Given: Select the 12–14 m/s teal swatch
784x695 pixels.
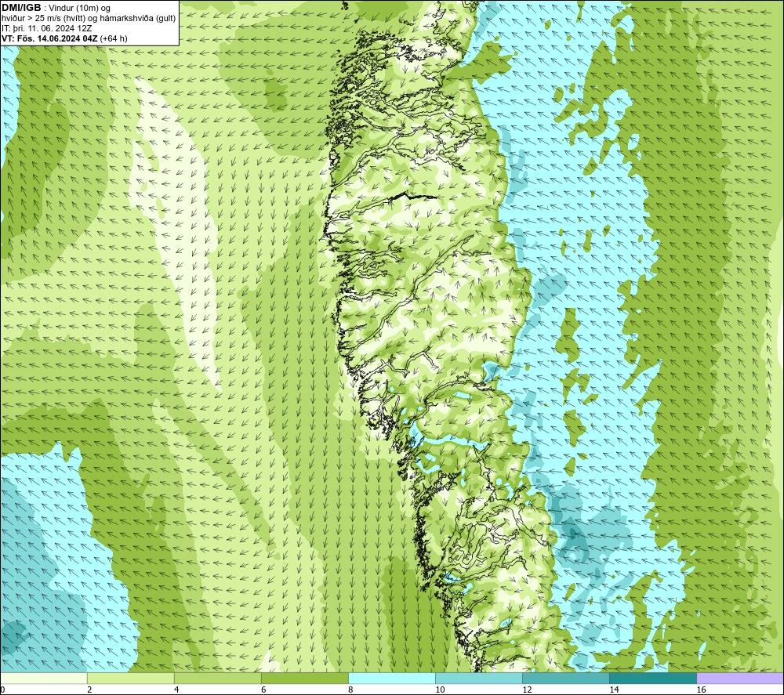Looking at the screenshot, I should tap(566, 678).
